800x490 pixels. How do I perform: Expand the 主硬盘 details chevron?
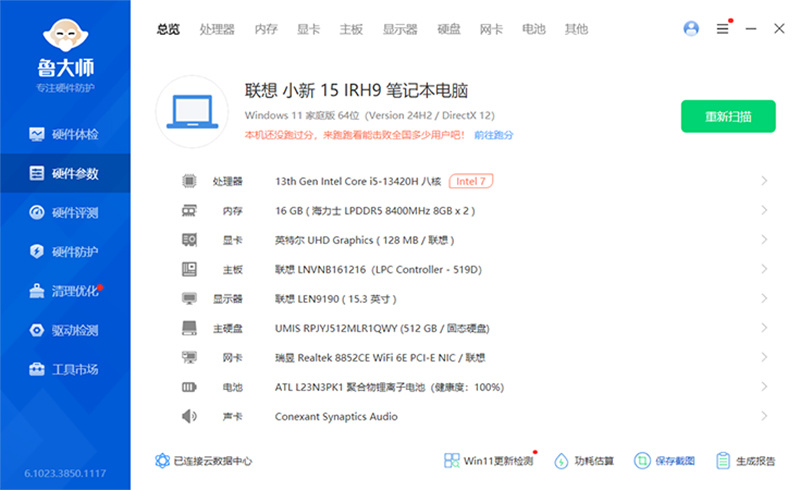pyautogui.click(x=764, y=328)
